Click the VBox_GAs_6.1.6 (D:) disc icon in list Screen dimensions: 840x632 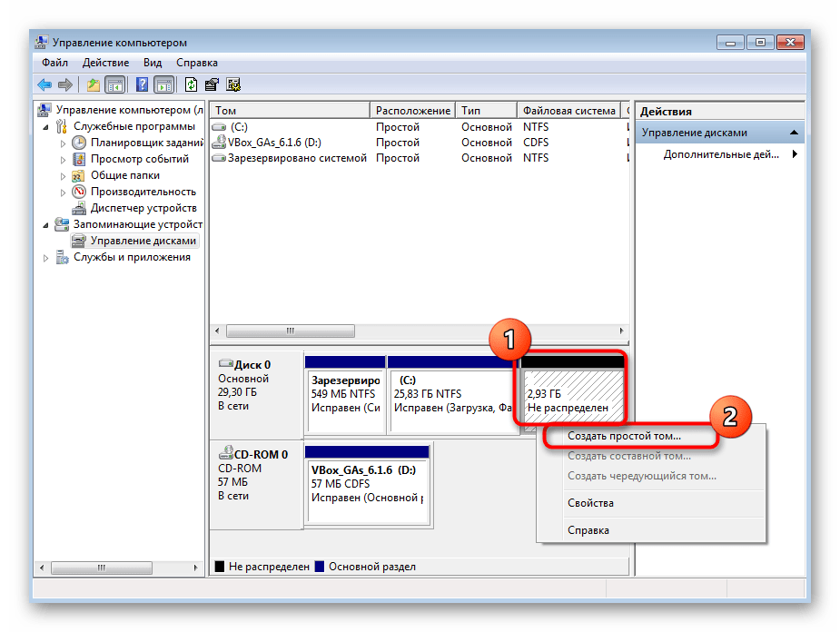tap(219, 142)
